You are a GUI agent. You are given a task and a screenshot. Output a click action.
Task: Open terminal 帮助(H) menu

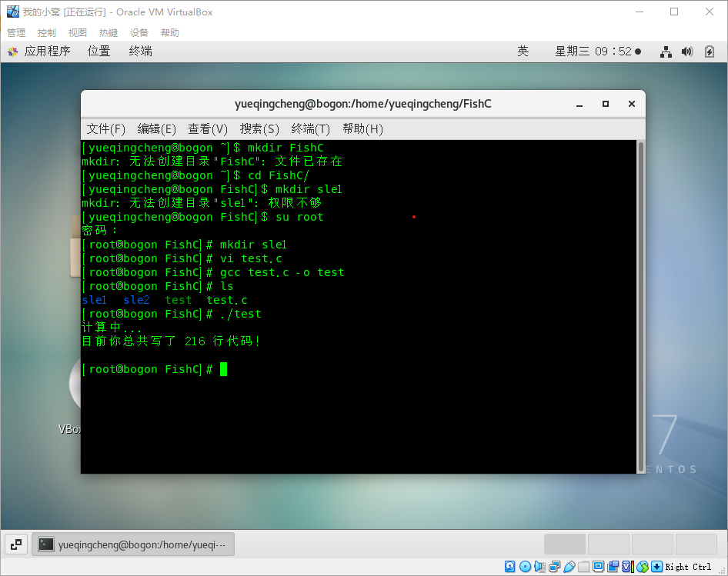tap(362, 128)
